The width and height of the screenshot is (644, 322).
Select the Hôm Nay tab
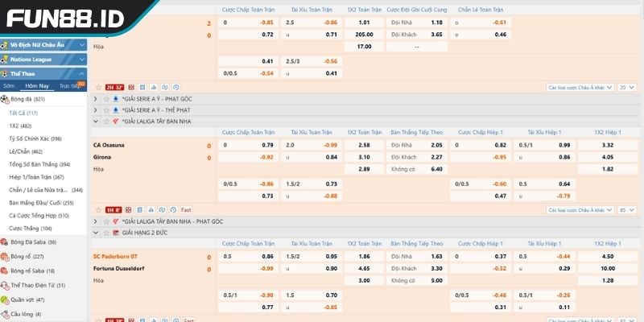tap(37, 85)
